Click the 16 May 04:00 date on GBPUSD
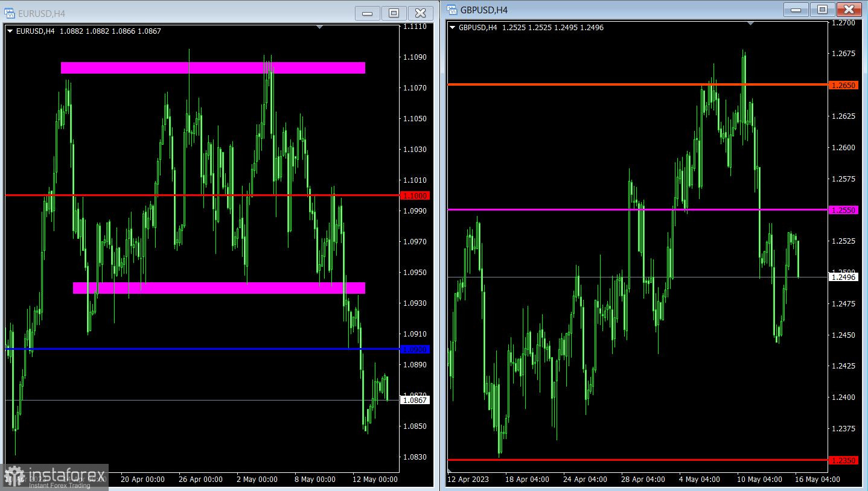This screenshot has width=868, height=491. pos(817,480)
